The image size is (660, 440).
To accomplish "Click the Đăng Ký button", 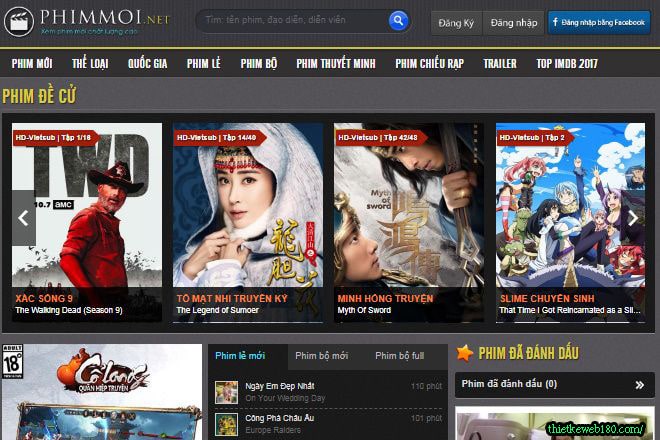I will pos(456,23).
